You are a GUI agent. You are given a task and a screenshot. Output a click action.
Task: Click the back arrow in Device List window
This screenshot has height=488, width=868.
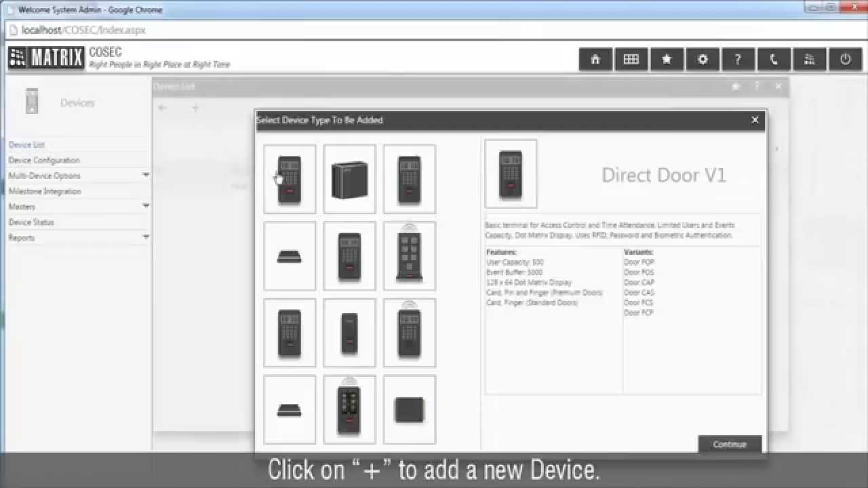coord(163,108)
